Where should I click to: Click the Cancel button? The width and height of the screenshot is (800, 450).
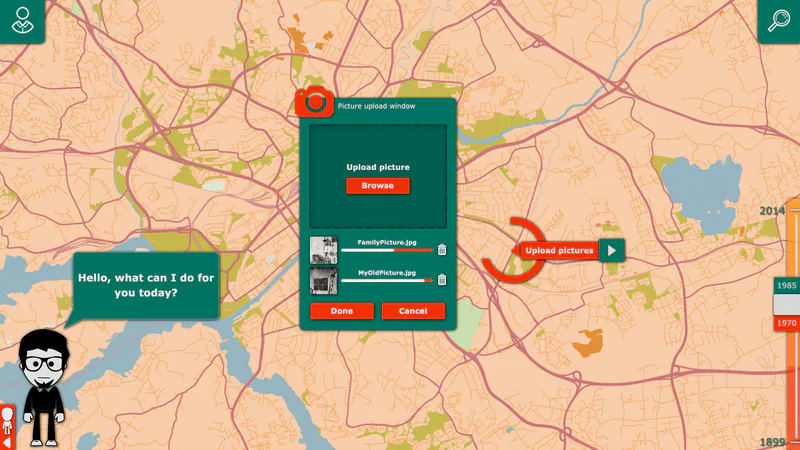[x=413, y=311]
